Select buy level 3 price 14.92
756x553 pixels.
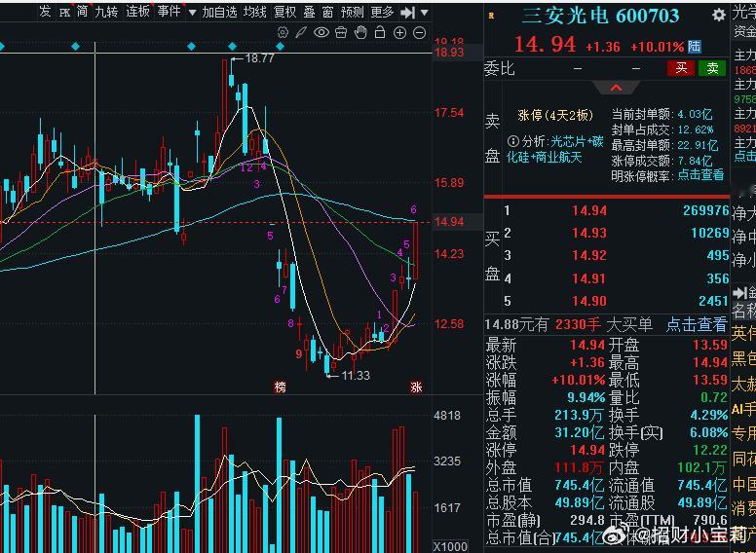point(589,256)
